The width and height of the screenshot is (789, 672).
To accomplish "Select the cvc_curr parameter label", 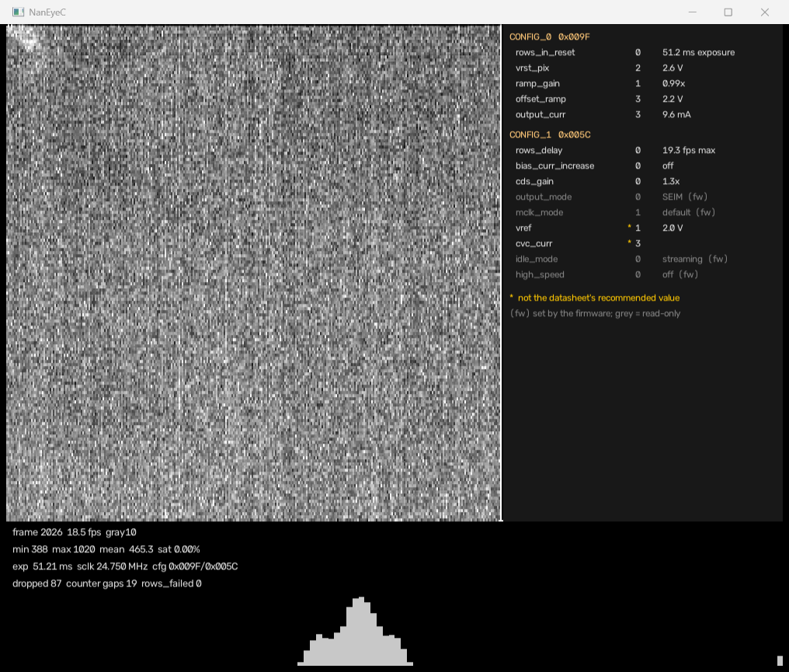I will 534,244.
